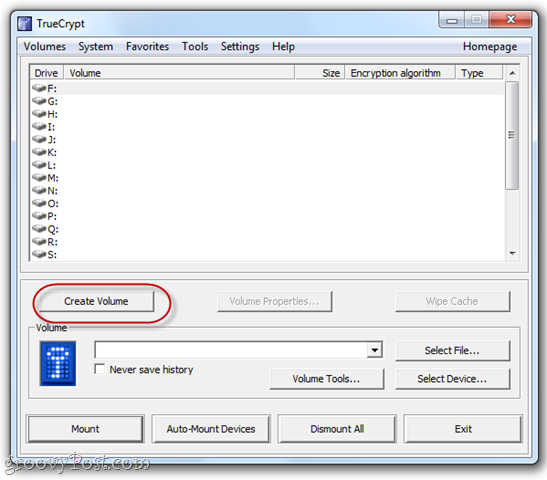Select the P: drive letter text

pyautogui.click(x=52, y=216)
